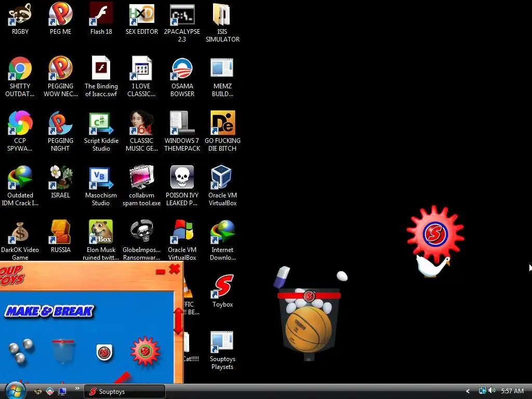This screenshot has height=399, width=532.
Task: Open the Flash 18 shortcut
Action: tap(101, 19)
